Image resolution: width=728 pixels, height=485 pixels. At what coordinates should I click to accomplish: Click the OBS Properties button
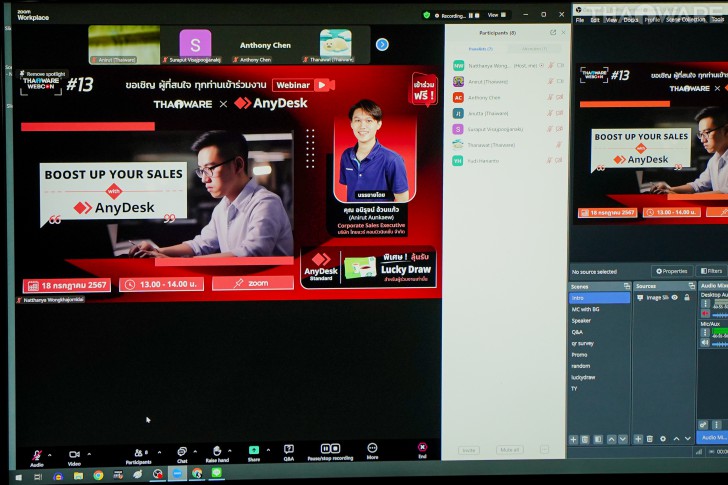click(x=671, y=271)
